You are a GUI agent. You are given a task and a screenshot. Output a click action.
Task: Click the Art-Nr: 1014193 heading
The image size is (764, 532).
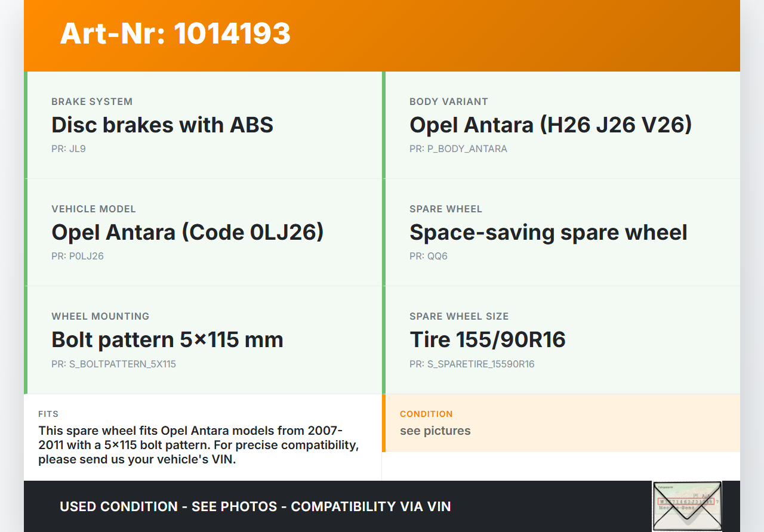(x=175, y=33)
